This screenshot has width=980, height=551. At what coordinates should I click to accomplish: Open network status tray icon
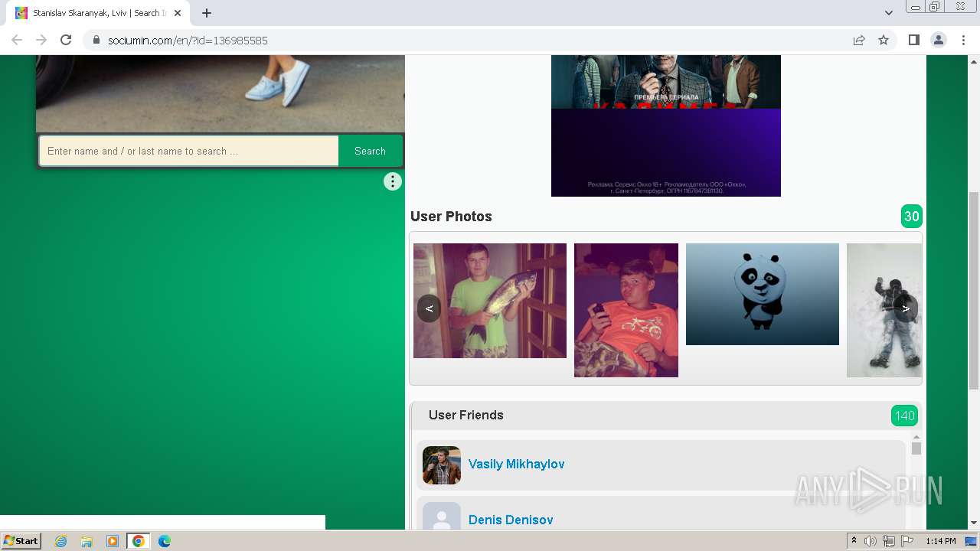click(x=889, y=541)
